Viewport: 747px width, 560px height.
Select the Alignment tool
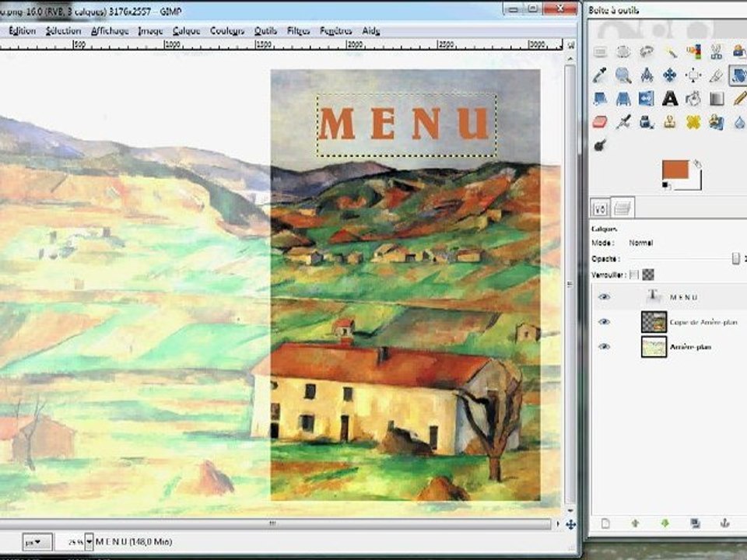[693, 75]
